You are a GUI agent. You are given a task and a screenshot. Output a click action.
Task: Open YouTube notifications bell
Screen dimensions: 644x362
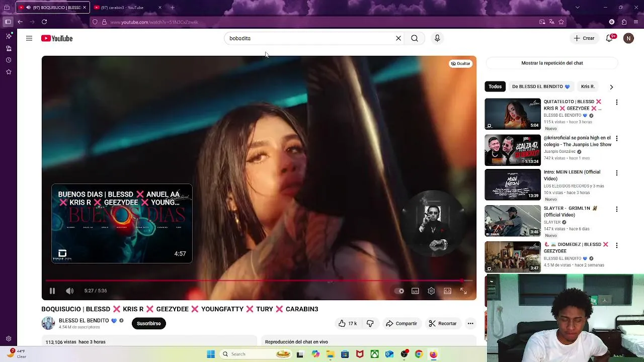tap(609, 38)
